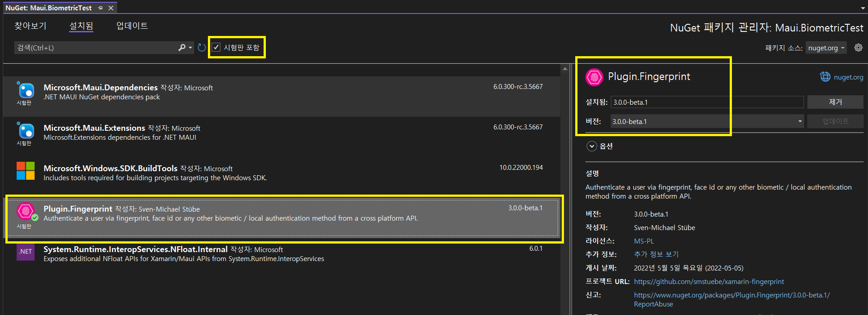Screen dimensions: 868x315
Task: Click Microsoft.Maui.Dependencies package icon
Action: tap(26, 90)
